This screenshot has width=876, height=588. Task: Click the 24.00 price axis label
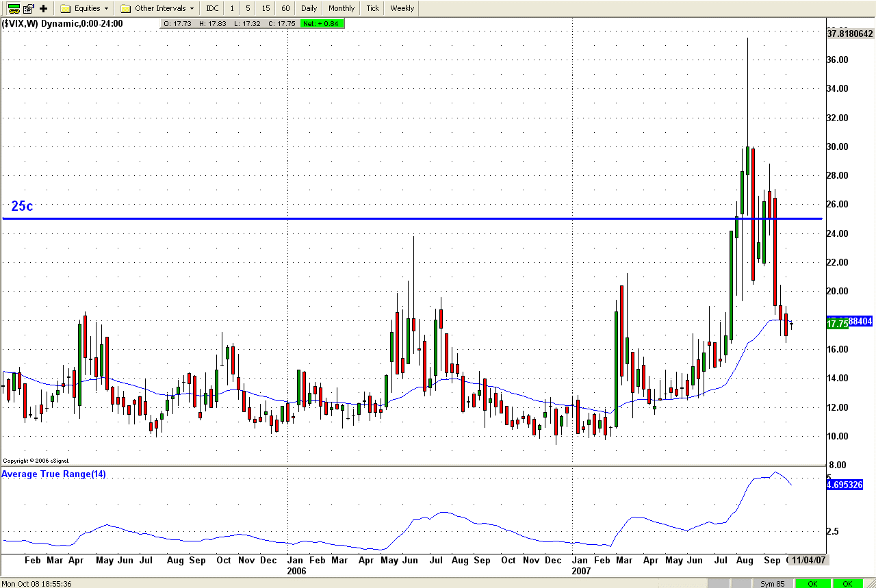(838, 234)
